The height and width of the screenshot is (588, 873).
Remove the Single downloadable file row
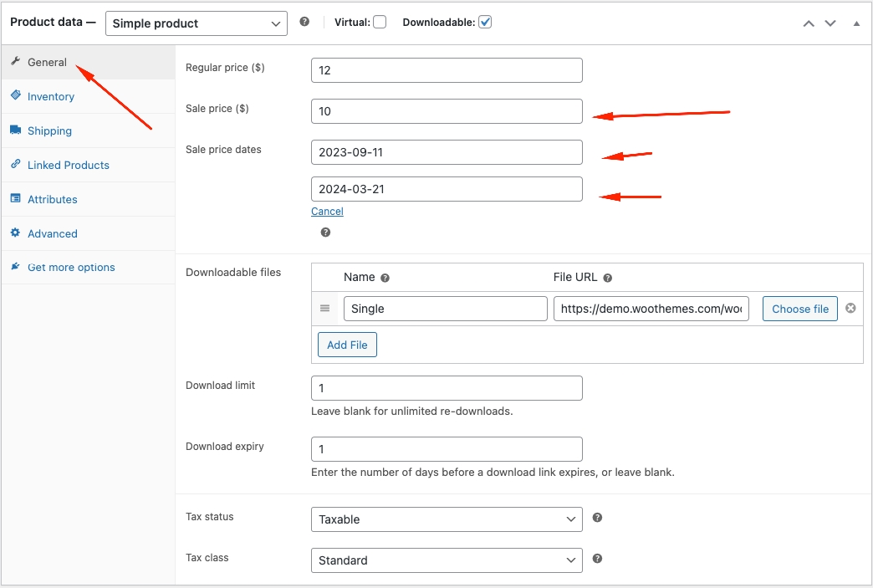coord(850,309)
